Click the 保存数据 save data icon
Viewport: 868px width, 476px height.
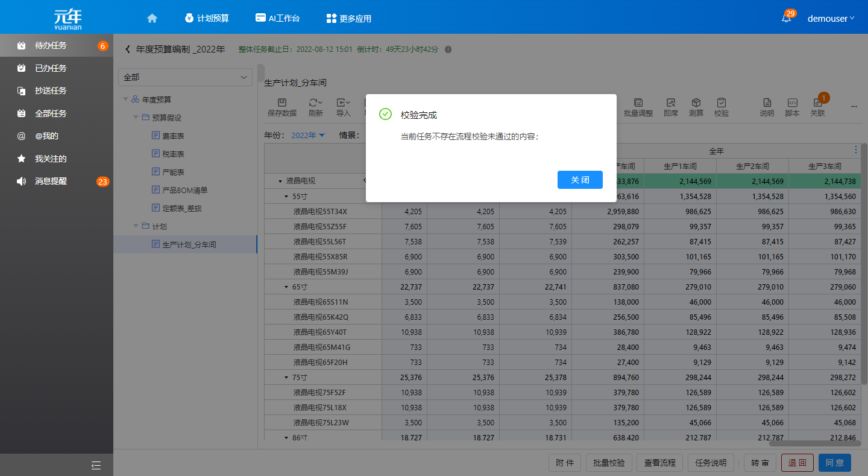click(x=281, y=103)
